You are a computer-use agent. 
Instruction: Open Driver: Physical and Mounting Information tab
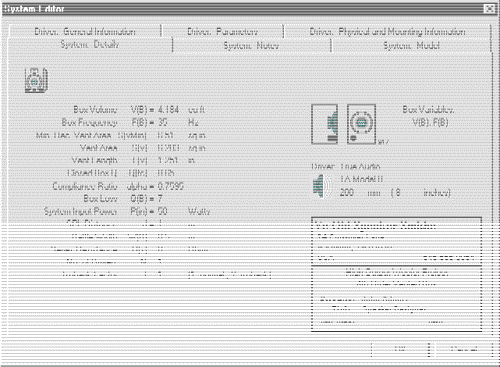[x=387, y=32]
